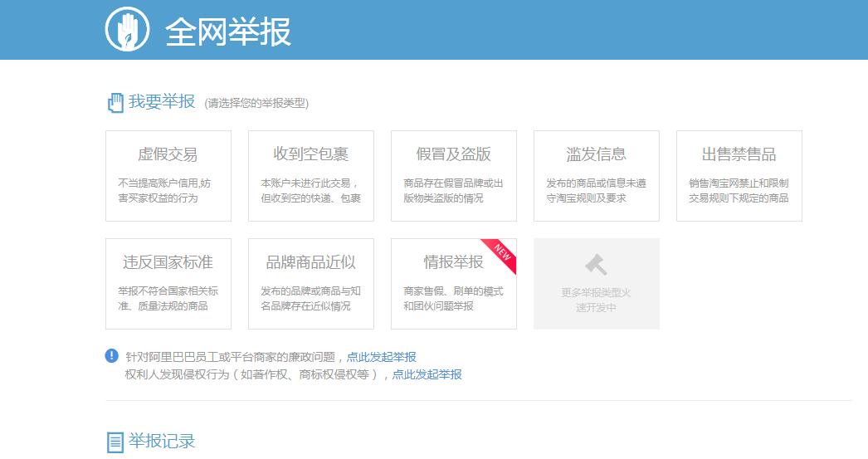Click description 发布的商品或信息未遵守淘宝规则及要求

596,190
